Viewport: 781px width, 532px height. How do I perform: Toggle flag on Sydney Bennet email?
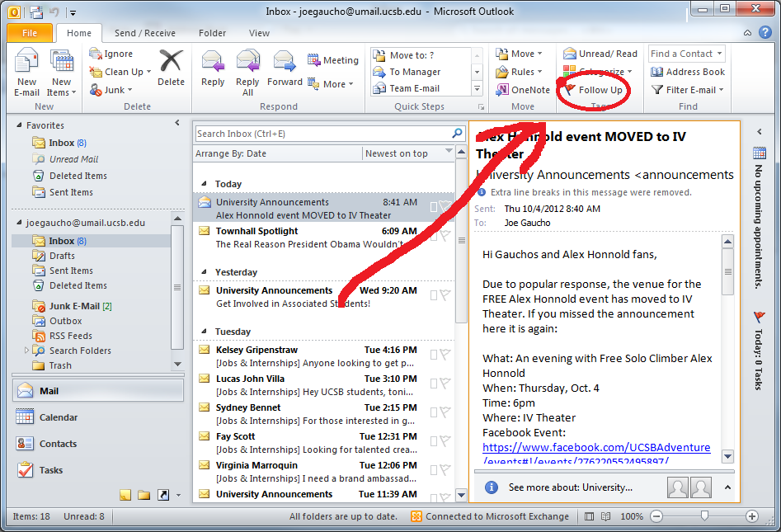445,412
